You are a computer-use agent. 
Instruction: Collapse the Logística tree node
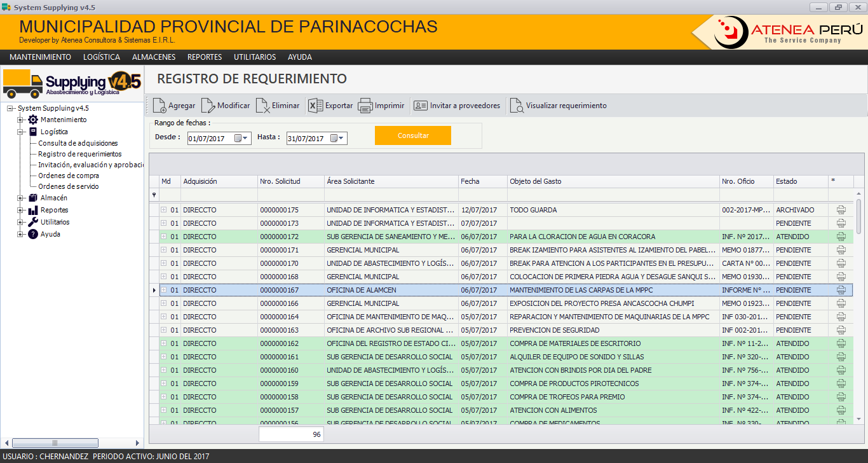[20, 132]
